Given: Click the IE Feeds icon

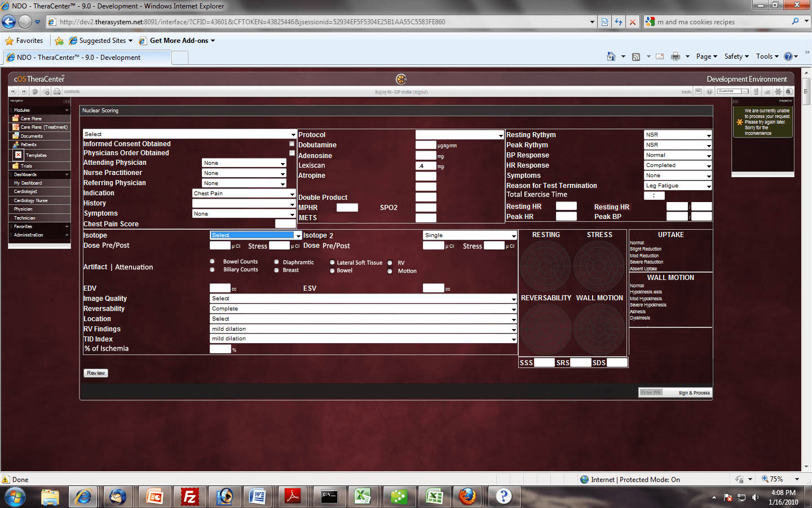Looking at the screenshot, I should 636,56.
